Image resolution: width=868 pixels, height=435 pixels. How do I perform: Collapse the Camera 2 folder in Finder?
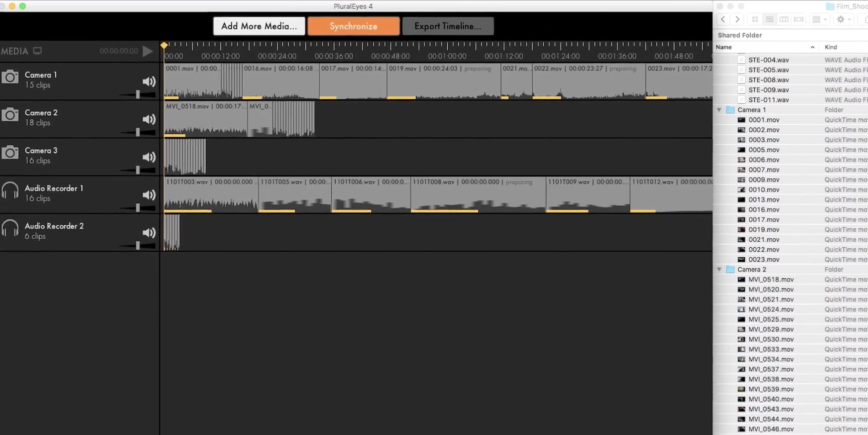click(x=719, y=270)
